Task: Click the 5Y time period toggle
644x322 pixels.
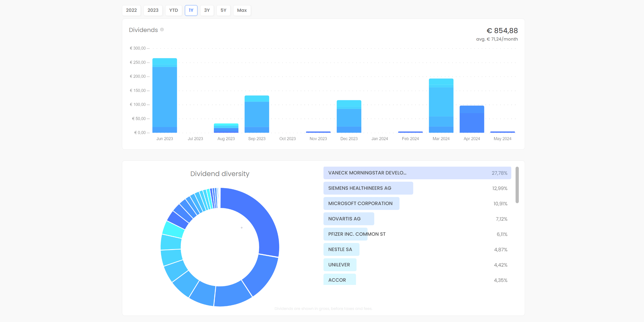Action: (x=224, y=10)
